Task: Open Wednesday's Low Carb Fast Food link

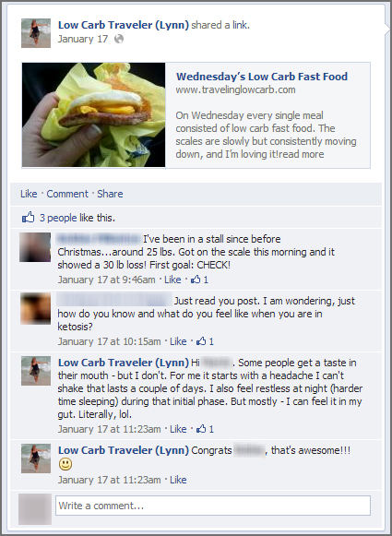Action: click(x=262, y=77)
